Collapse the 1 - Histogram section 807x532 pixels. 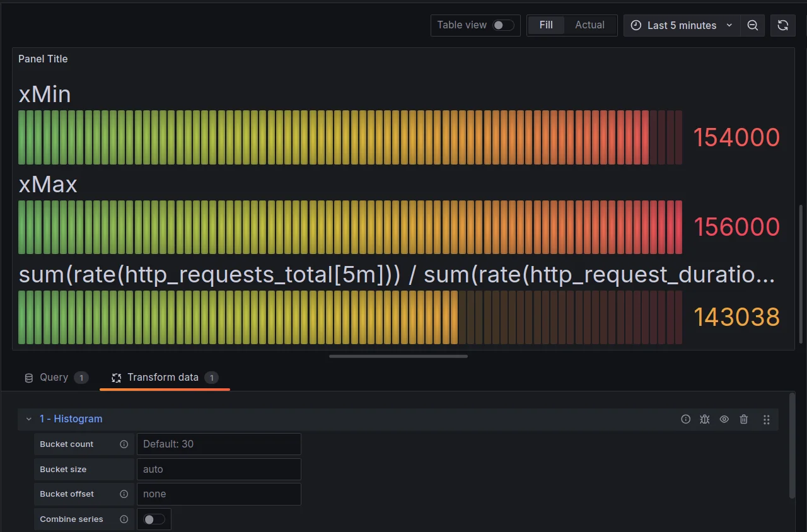click(28, 419)
